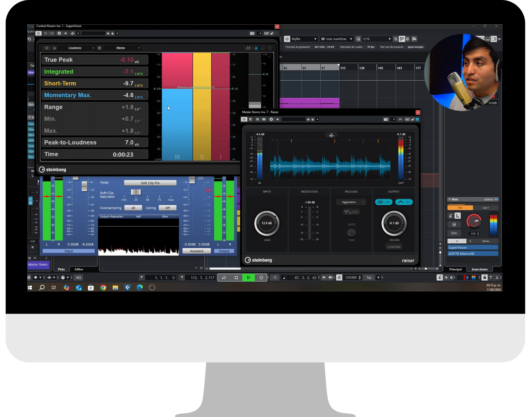This screenshot has height=417, width=532.
Task: Open the Principal tab in Control Room
Action: (x=456, y=269)
